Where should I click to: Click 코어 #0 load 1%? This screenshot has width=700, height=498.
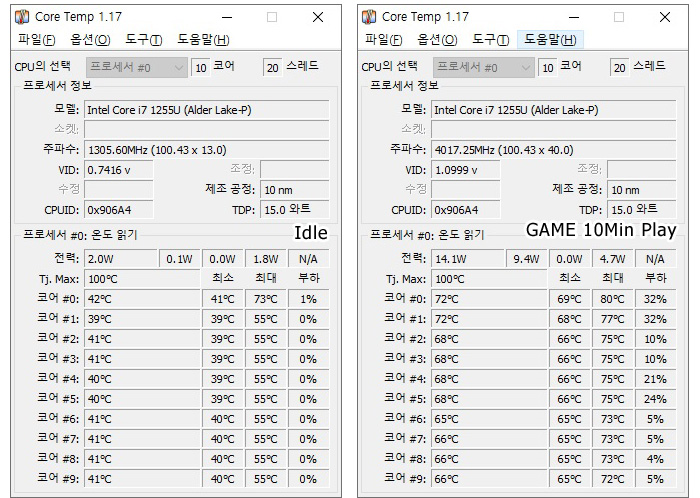tap(308, 299)
